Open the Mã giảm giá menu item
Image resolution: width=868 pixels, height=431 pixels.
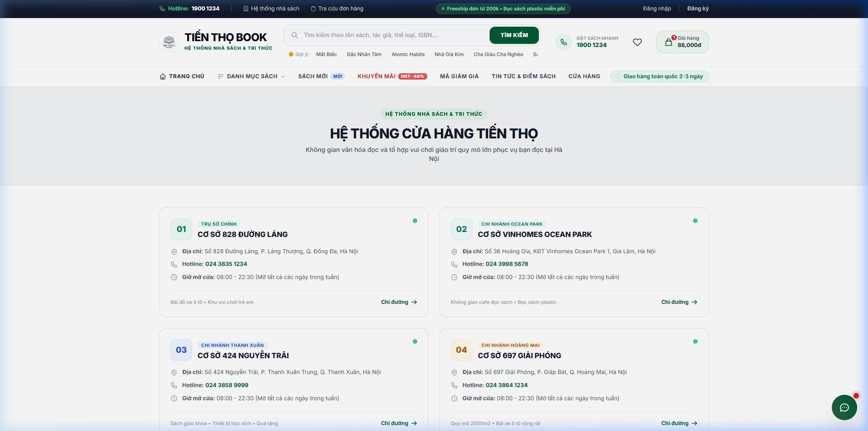(x=459, y=76)
